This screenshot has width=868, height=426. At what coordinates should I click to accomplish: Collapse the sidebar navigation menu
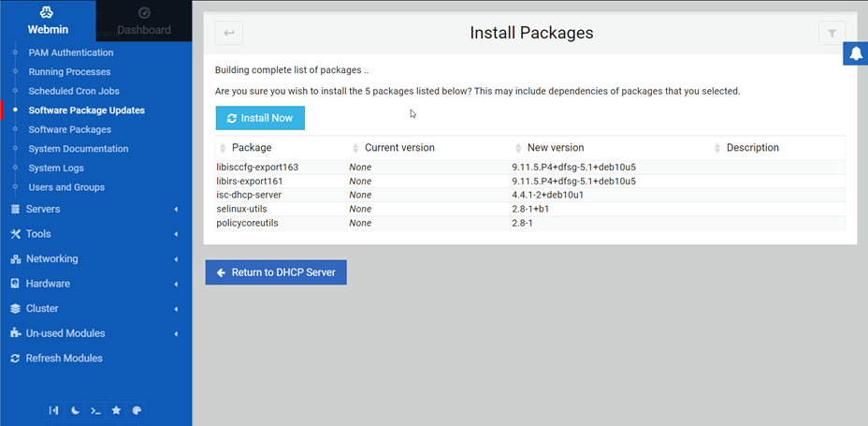[53, 410]
